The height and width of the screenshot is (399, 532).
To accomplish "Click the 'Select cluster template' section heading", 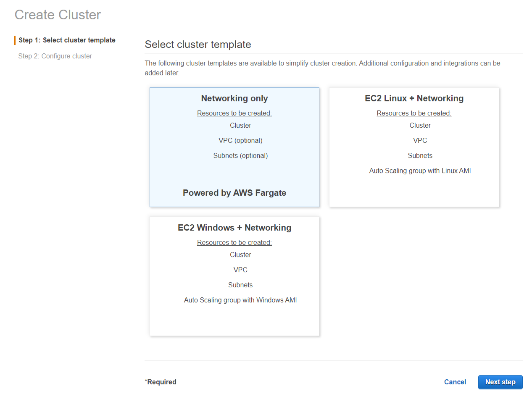I will click(198, 45).
